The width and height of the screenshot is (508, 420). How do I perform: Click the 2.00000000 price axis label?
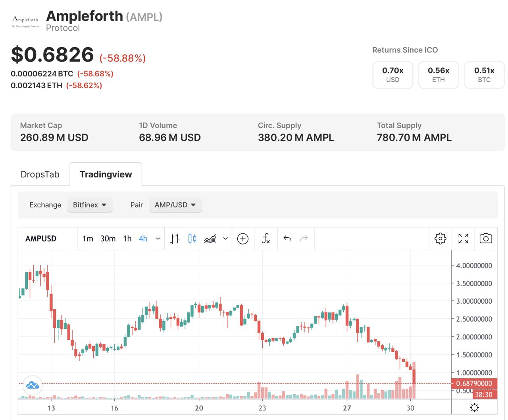pyautogui.click(x=474, y=337)
